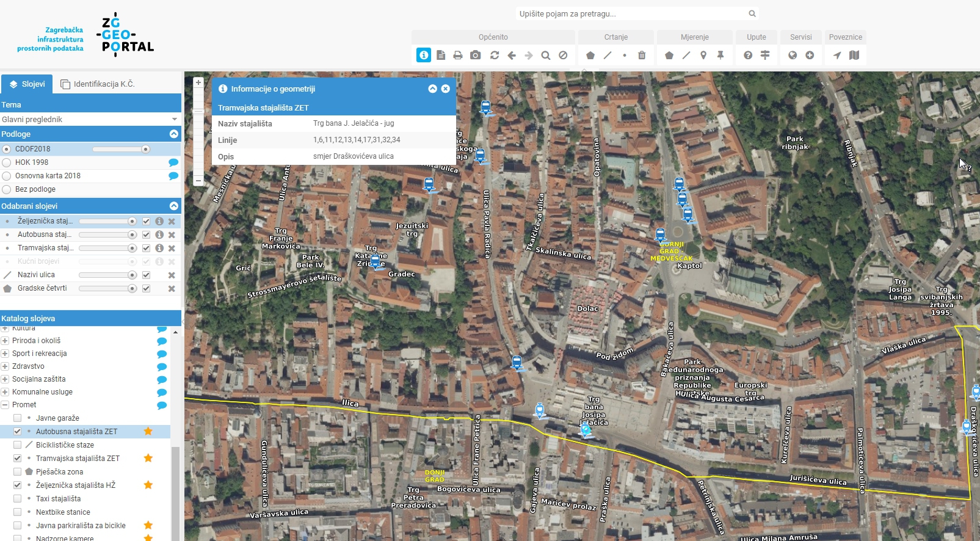Open the Slojevi tab
The height and width of the screenshot is (541, 980).
click(x=27, y=84)
